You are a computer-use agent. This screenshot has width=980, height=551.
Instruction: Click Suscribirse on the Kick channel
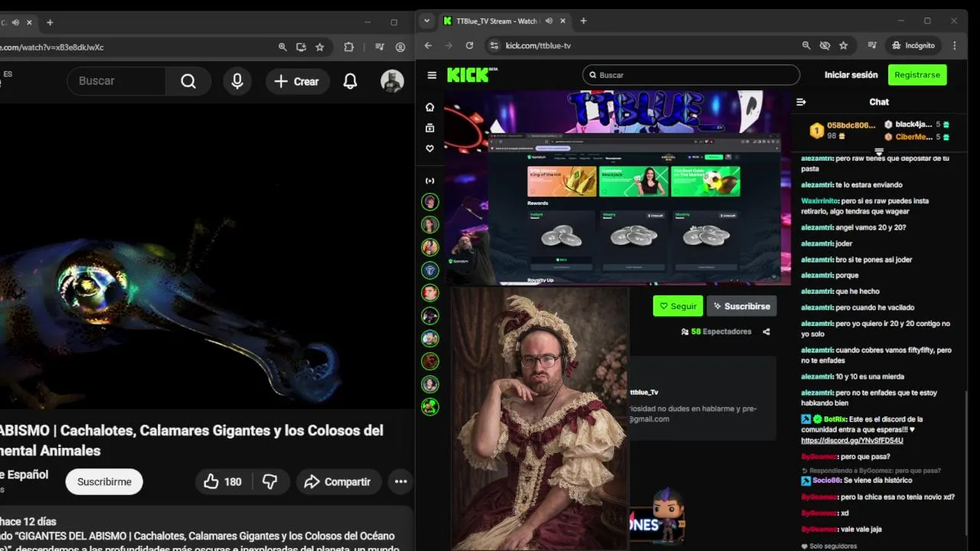coord(741,306)
